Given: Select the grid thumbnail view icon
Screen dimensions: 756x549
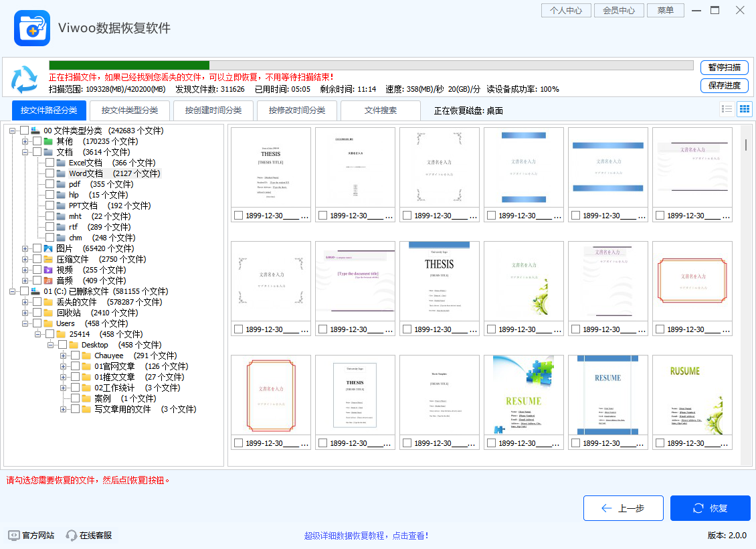Looking at the screenshot, I should coord(744,108).
